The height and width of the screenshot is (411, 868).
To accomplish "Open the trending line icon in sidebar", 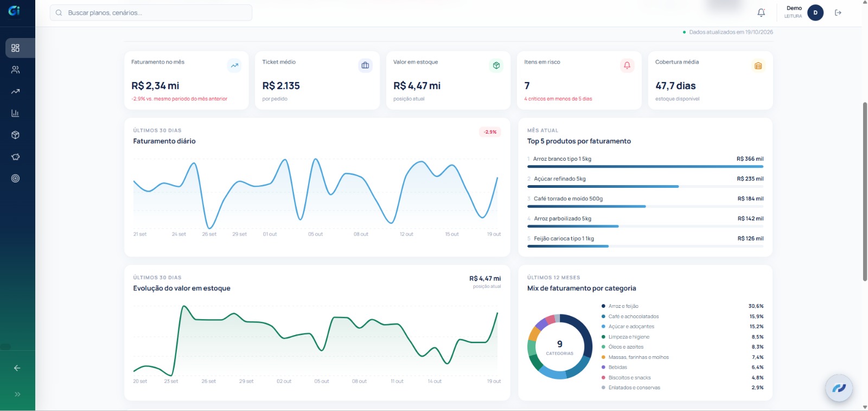I will click(15, 91).
